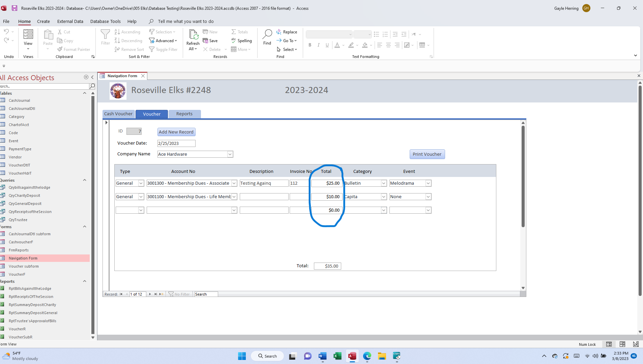Click the bulleted list icon
The image size is (643, 364).
coord(376,34)
